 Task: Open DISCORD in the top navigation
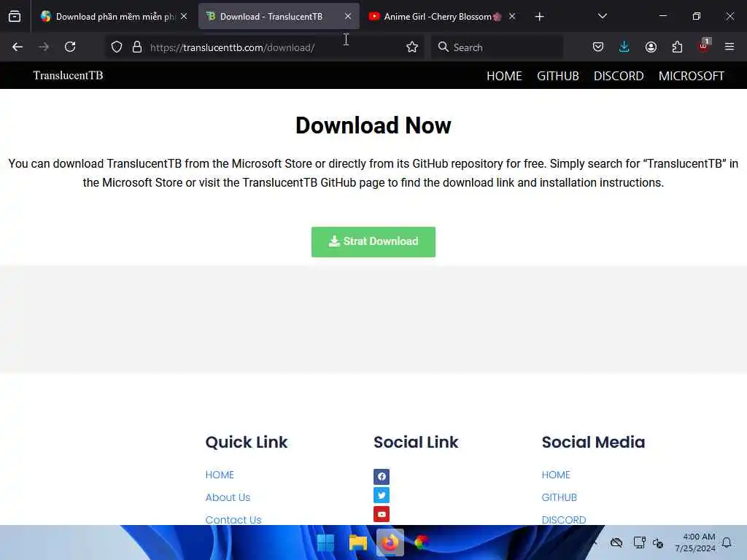point(619,76)
